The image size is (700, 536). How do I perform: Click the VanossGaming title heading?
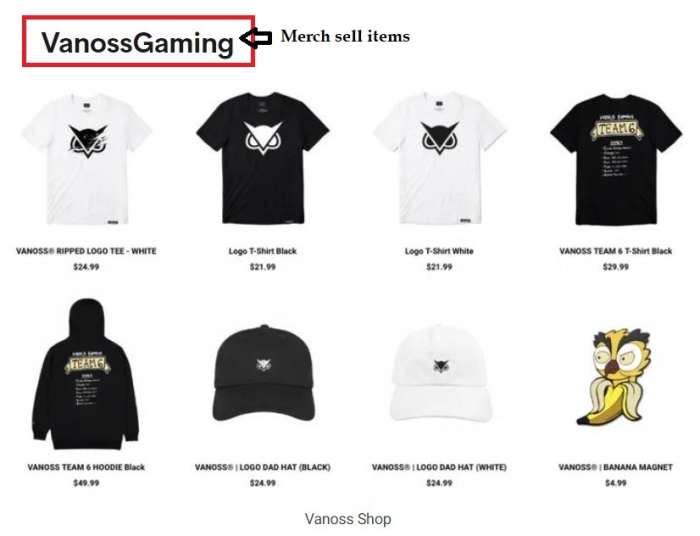(138, 43)
